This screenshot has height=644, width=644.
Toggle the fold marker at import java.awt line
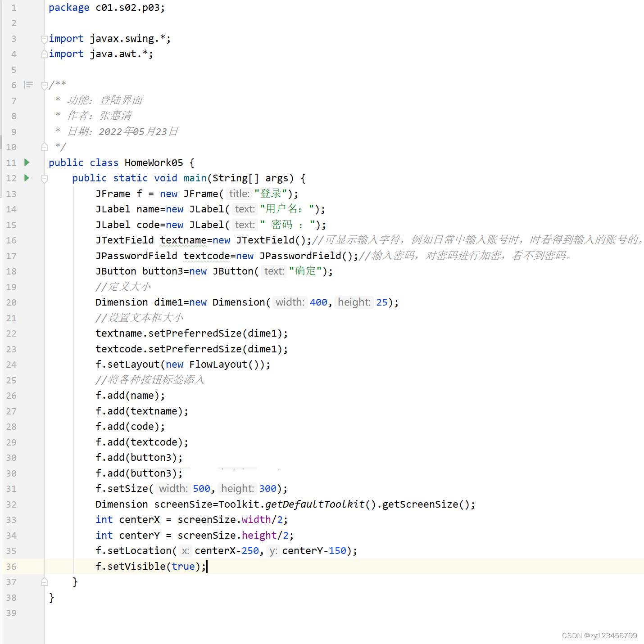tap(44, 54)
